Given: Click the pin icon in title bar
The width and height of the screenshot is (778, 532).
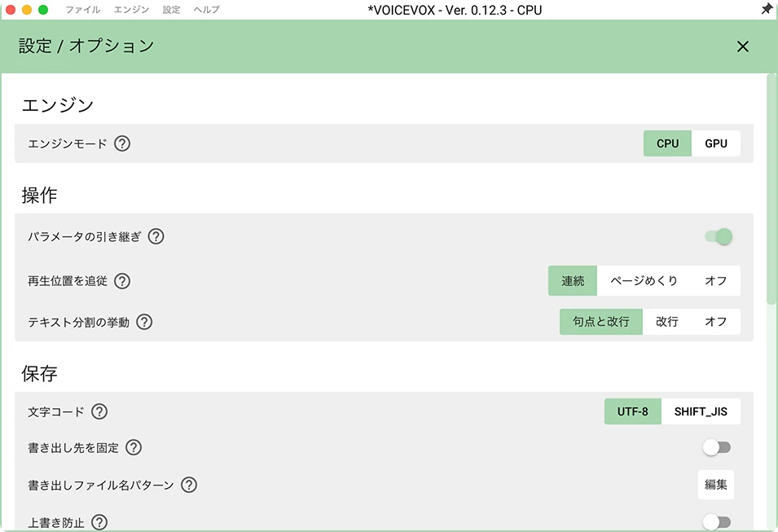Looking at the screenshot, I should pyautogui.click(x=766, y=10).
